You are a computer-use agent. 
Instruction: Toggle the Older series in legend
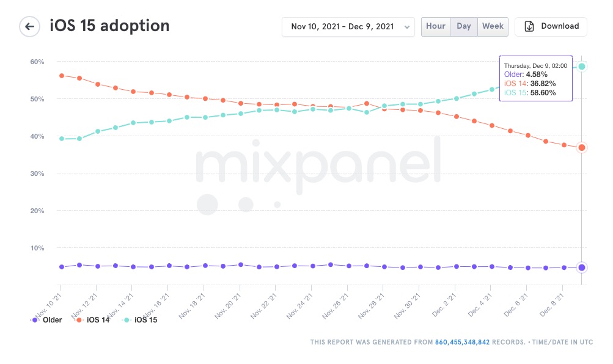[47, 319]
